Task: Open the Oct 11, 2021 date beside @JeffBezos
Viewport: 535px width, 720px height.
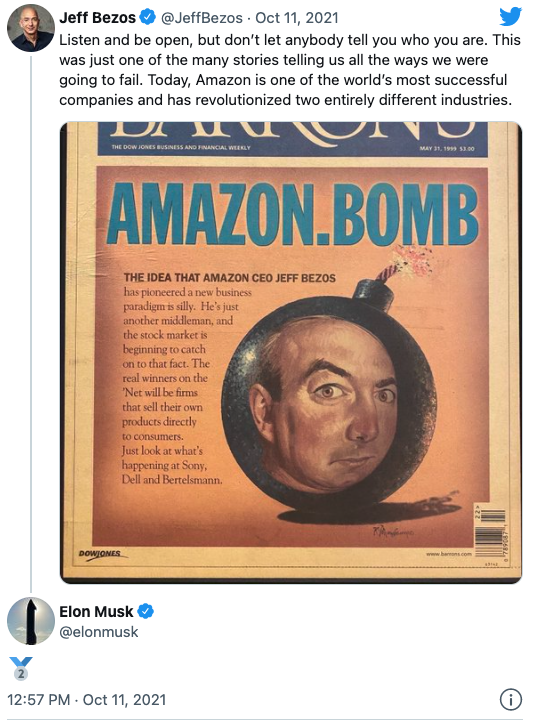Action: (x=297, y=18)
